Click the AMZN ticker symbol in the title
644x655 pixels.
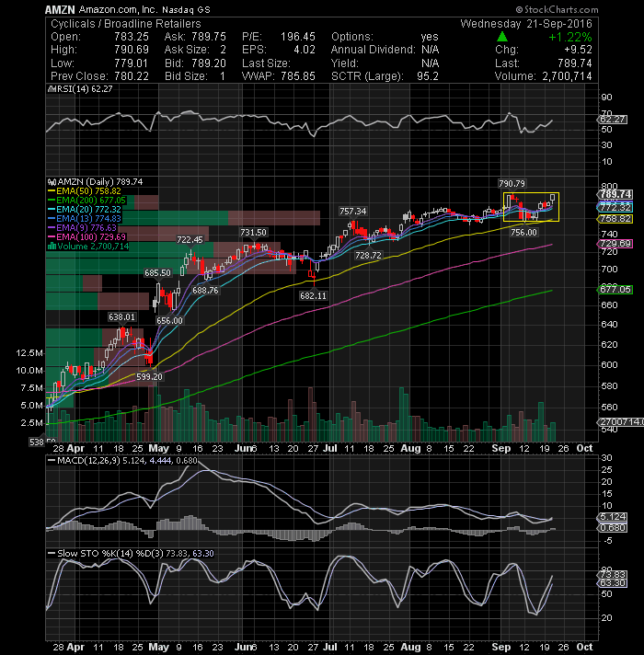(x=60, y=9)
